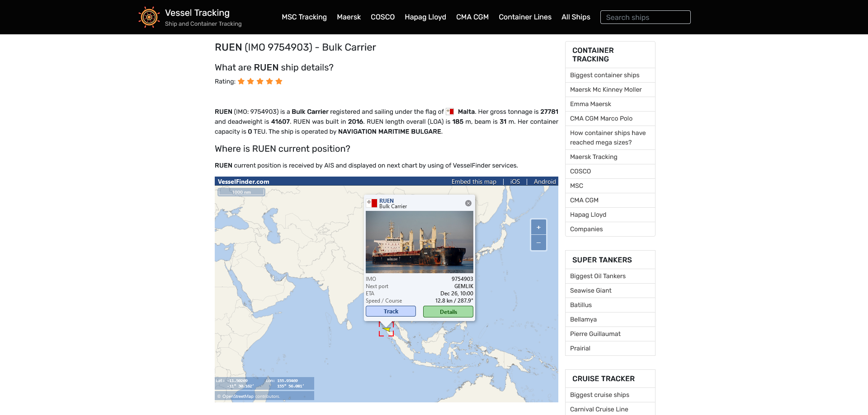Viewport: 868px width, 415px height.
Task: Click the Malta flag in the ship description
Action: tap(450, 112)
